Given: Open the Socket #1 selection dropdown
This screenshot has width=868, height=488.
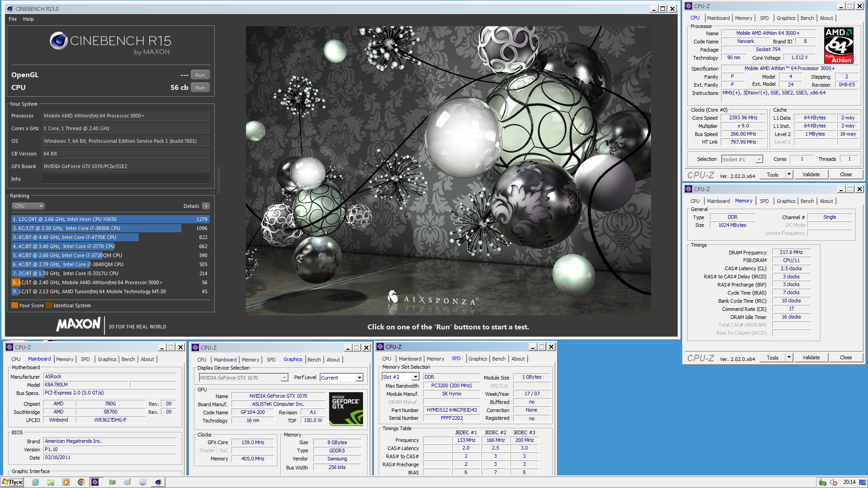Looking at the screenshot, I should 742,160.
